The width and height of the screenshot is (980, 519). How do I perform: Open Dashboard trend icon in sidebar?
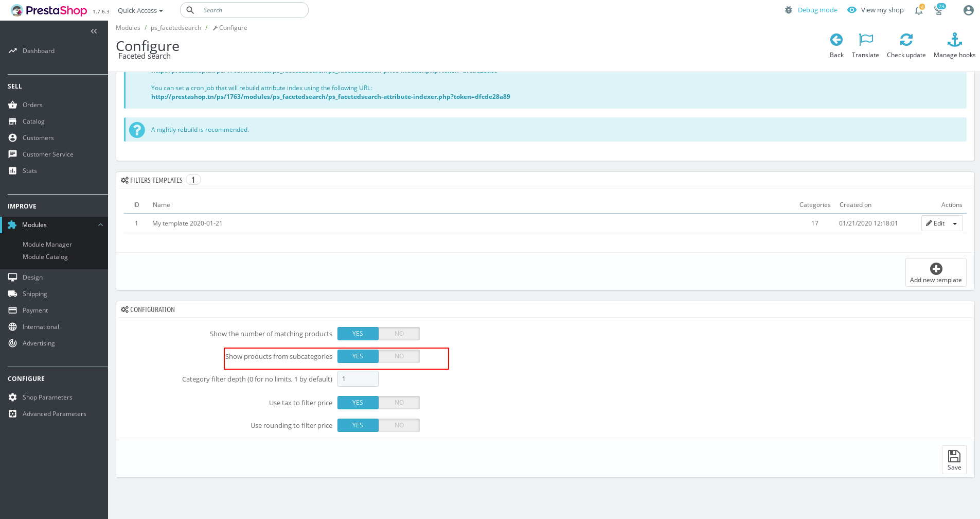tap(13, 51)
